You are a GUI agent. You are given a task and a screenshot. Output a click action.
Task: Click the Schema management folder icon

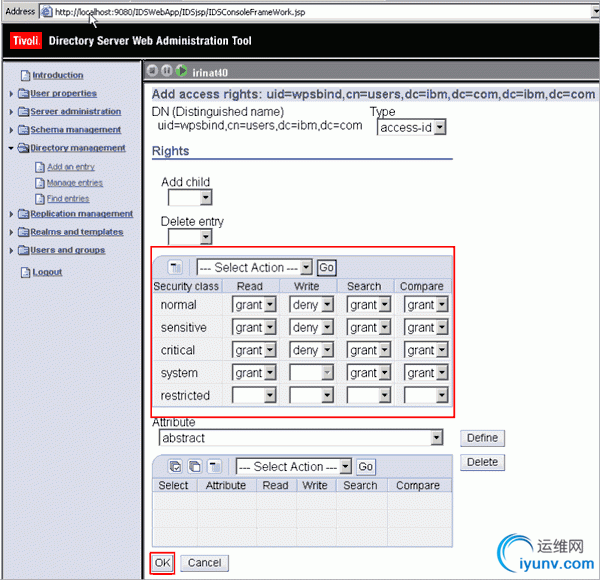pos(23,130)
